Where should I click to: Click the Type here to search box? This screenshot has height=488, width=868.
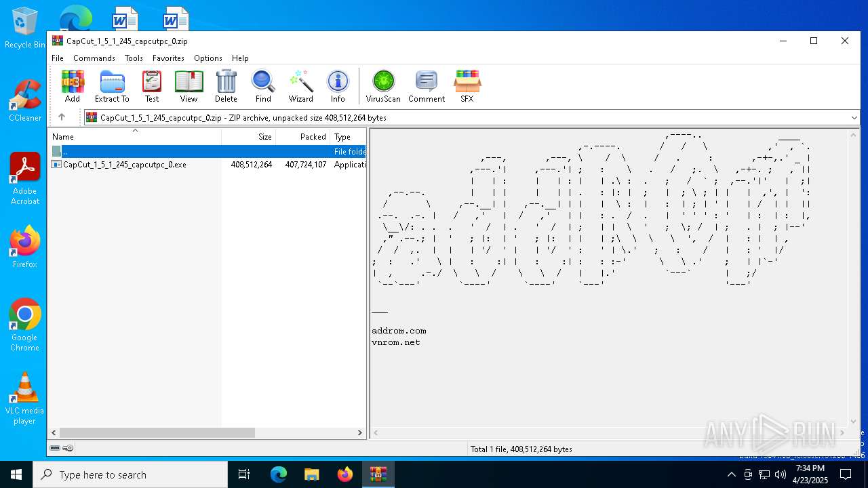coord(130,474)
